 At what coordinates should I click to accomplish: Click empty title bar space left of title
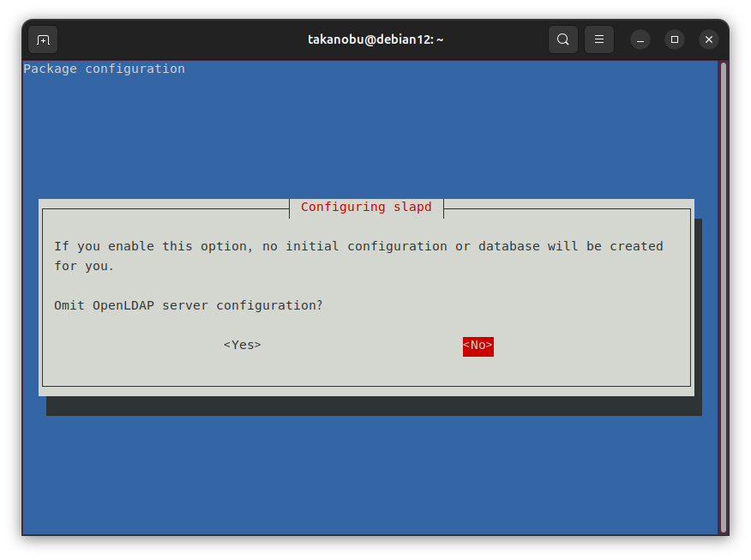point(171,39)
